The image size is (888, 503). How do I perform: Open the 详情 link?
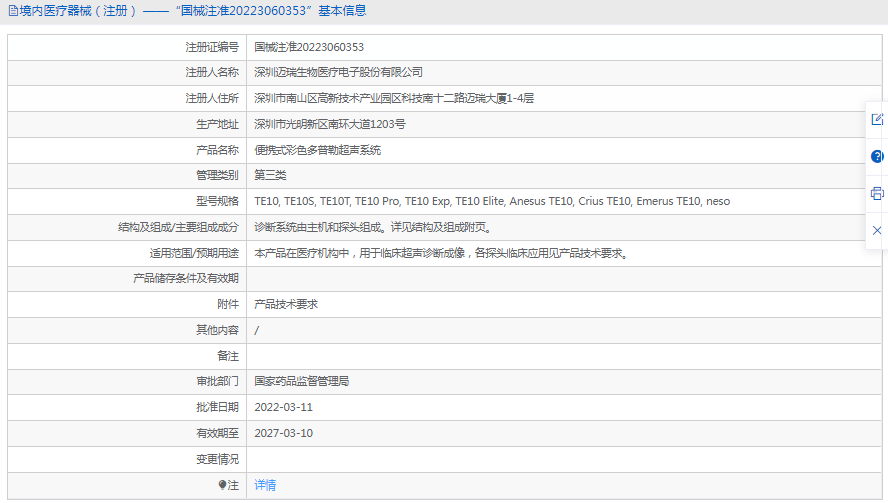point(265,485)
